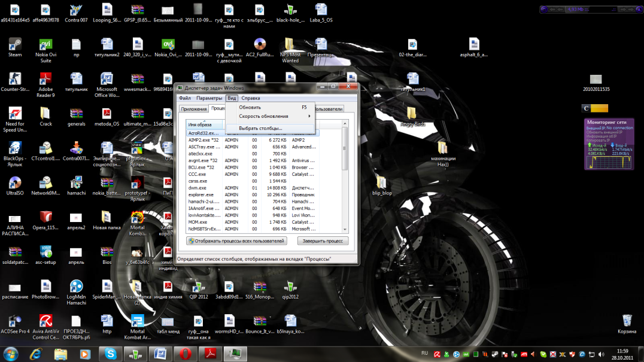Screen dimensions: 644x362
Task: Open AC2_FullRu disc image icon
Action: 260,47
